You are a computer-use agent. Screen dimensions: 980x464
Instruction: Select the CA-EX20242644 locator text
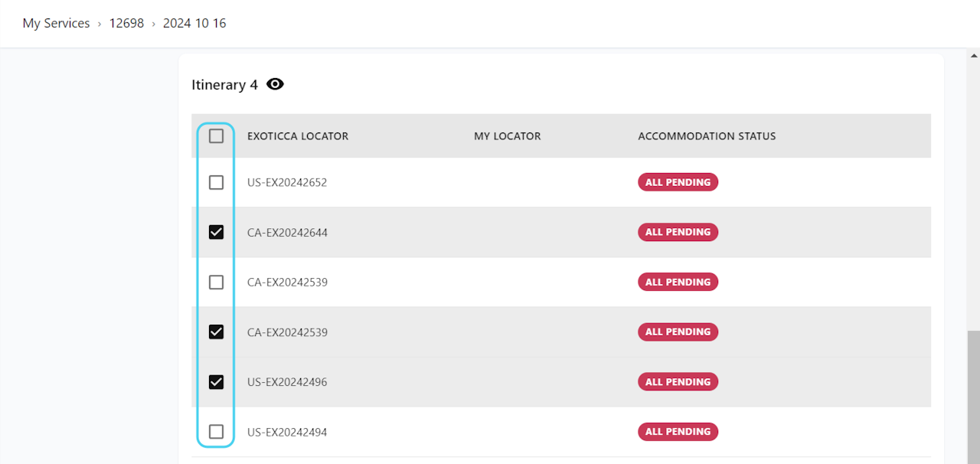point(287,232)
